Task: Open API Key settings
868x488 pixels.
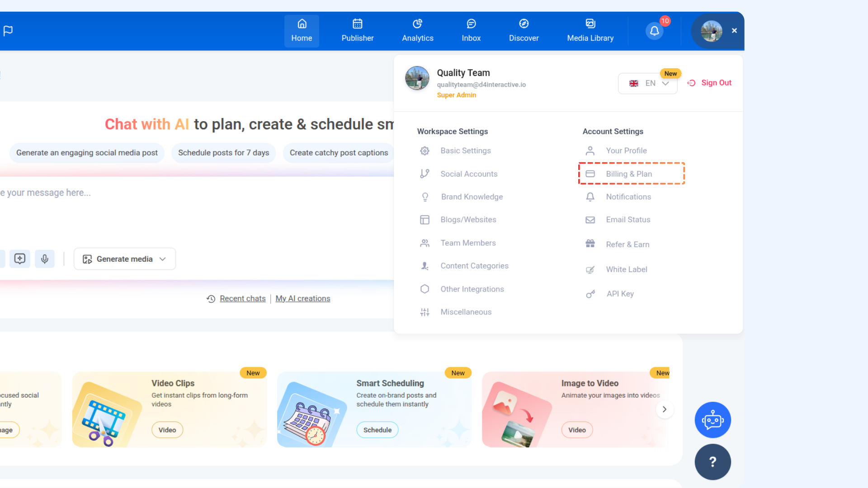Action: pos(620,294)
